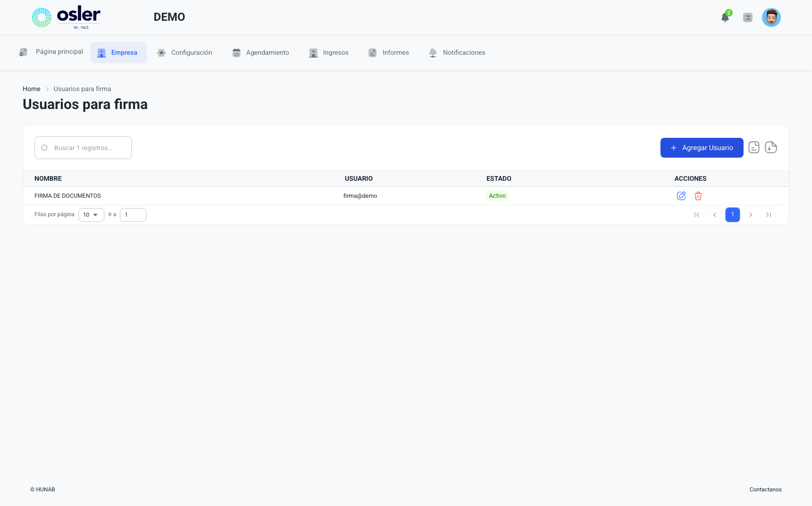The width and height of the screenshot is (812, 506).
Task: Click the Agregar Usuario button
Action: (702, 148)
